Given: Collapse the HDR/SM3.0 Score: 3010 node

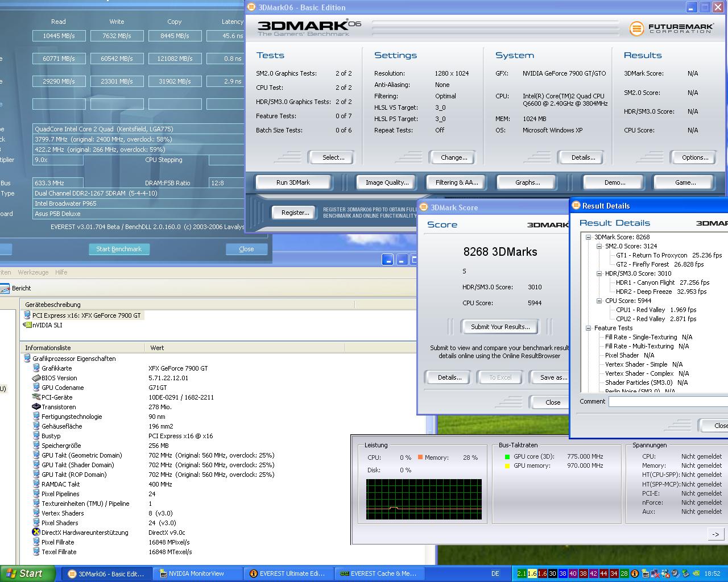Looking at the screenshot, I should (x=599, y=273).
